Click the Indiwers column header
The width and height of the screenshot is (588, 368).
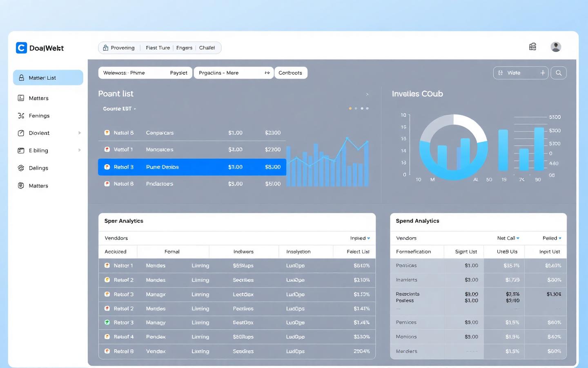(x=243, y=251)
